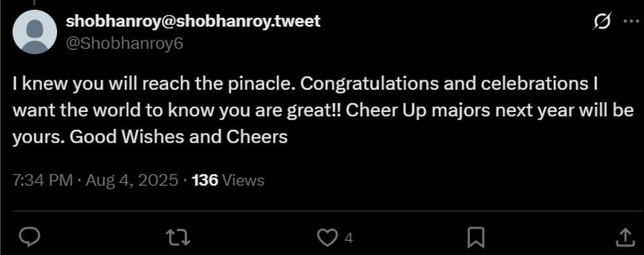Click the 'Good Wishes and Cheers' closing line

tap(178, 137)
